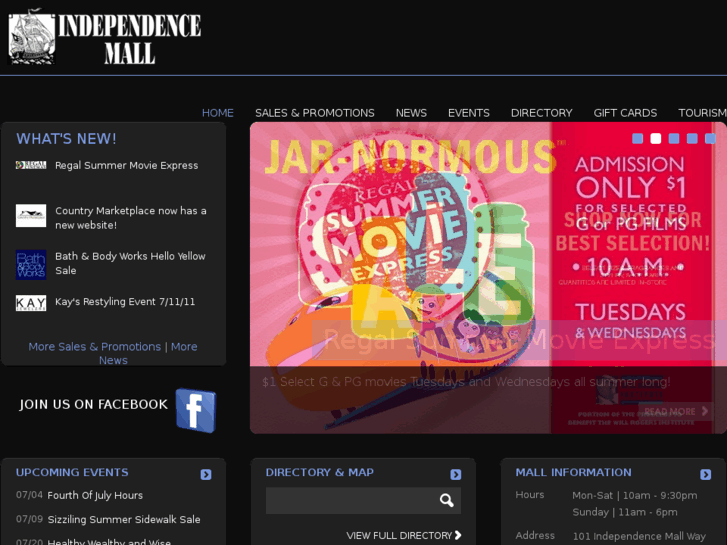Screen dimensions: 727x545
Task: Click the arrow icon beside Mall Information
Action: [x=706, y=474]
